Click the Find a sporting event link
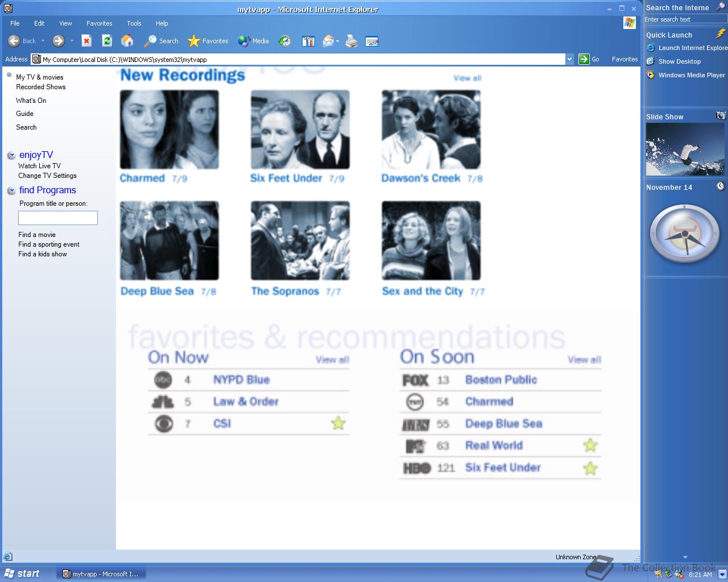Screen dimensions: 728x582 pyautogui.click(x=49, y=244)
